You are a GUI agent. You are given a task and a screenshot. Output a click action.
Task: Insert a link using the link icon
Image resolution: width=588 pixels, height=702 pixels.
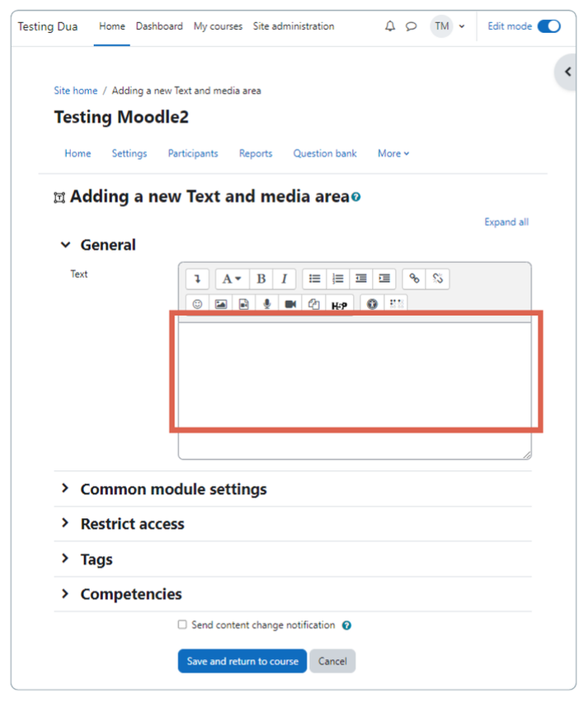(414, 278)
